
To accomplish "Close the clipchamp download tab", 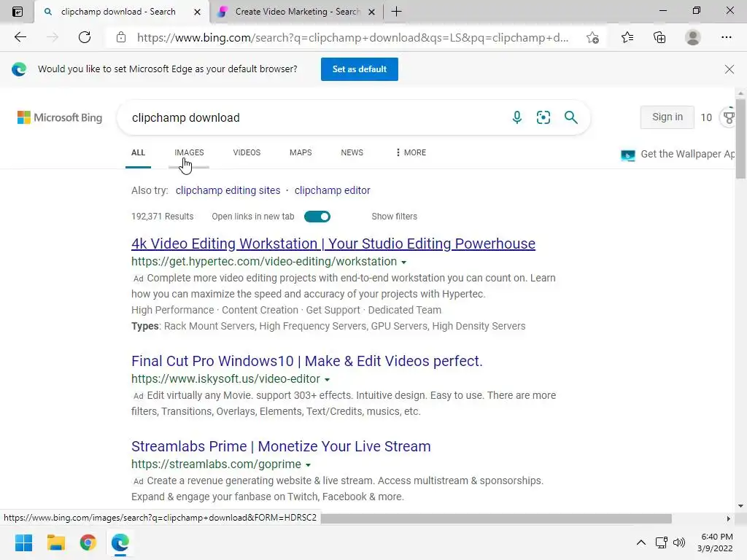I will 197,12.
